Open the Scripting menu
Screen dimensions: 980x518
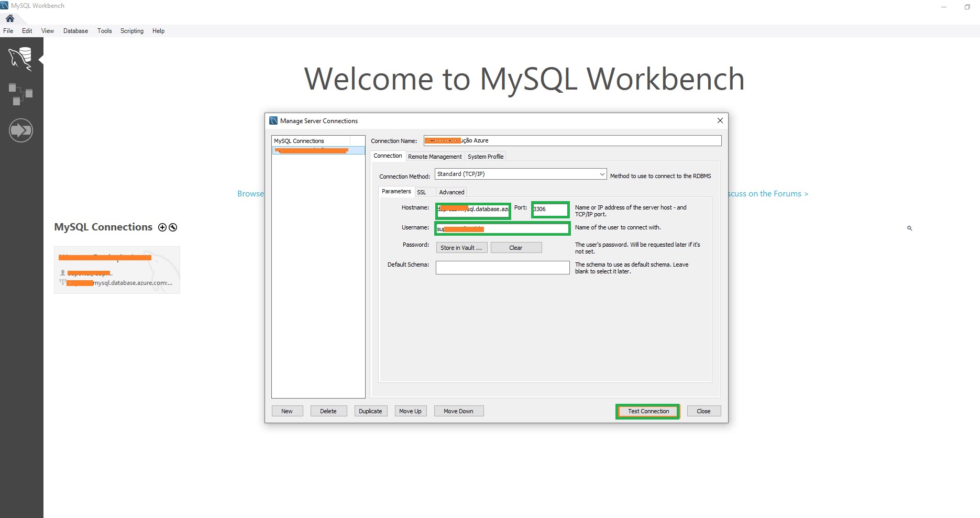(132, 31)
